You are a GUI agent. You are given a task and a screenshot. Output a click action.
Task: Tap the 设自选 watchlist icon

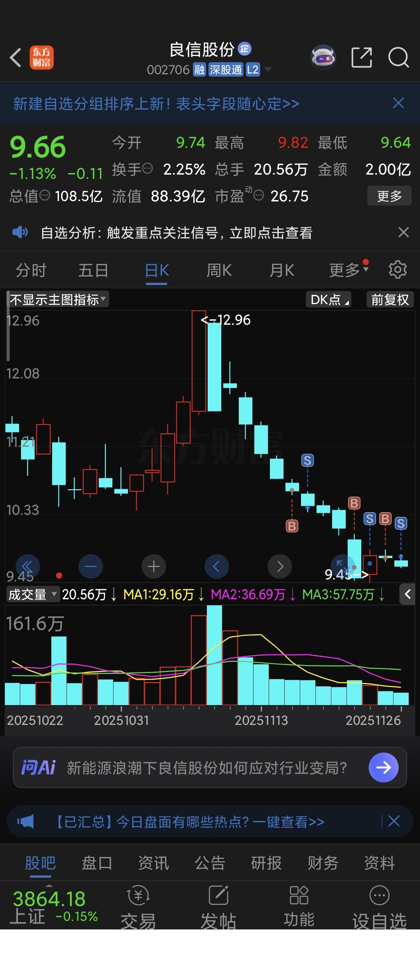380,907
